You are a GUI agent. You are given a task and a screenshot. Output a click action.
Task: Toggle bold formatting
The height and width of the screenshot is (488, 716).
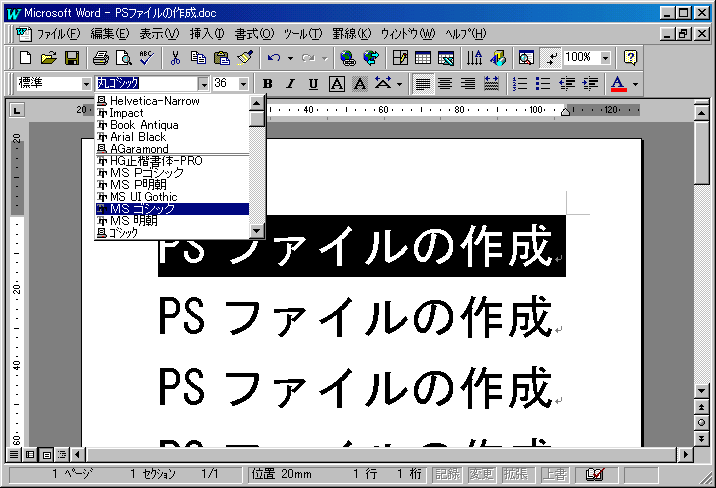point(268,84)
